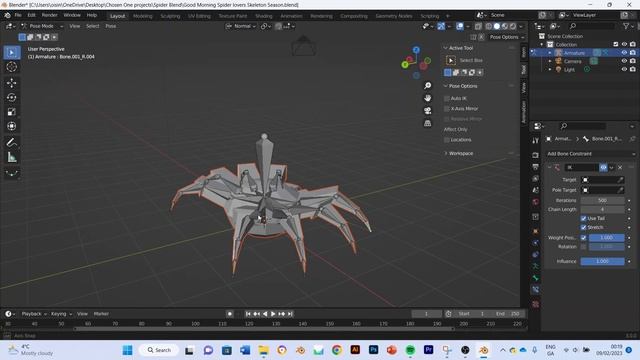Enable Rotation checkbox in IK constraint

point(583,247)
